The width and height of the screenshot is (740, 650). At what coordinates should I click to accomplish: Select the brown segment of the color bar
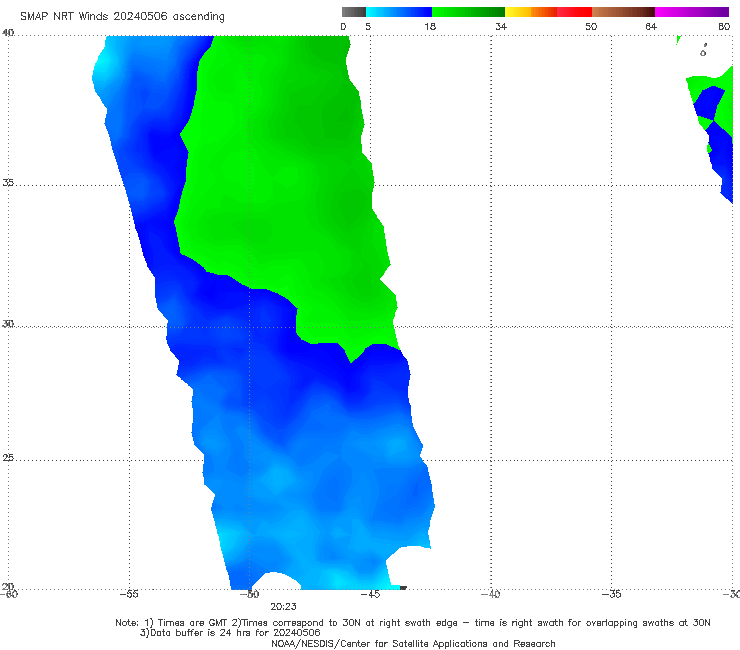coord(623,12)
